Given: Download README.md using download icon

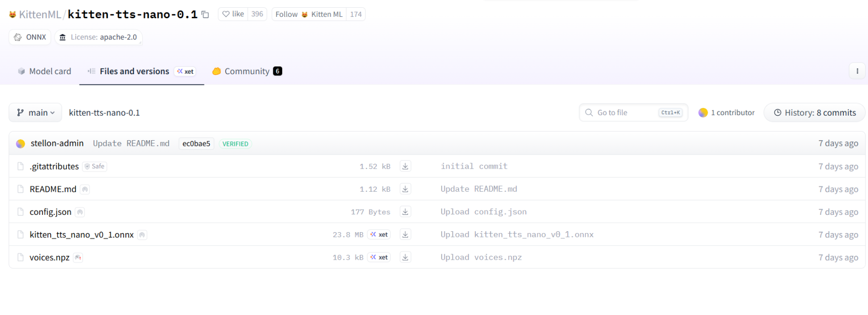Looking at the screenshot, I should (x=406, y=189).
